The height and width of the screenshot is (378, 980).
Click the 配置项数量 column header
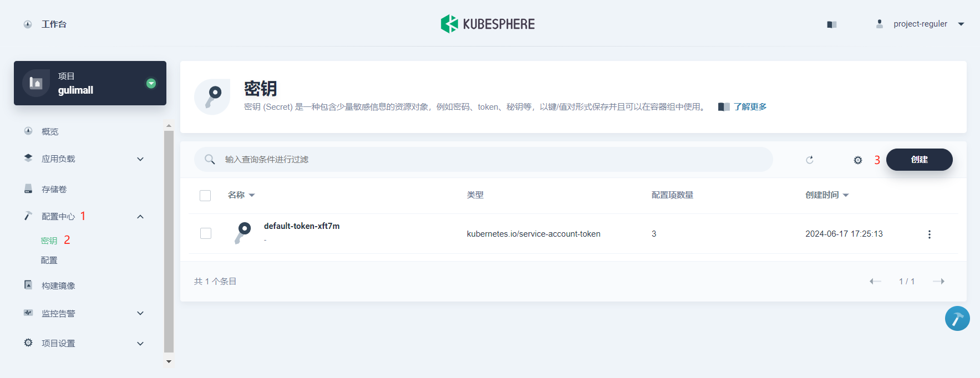coord(672,195)
